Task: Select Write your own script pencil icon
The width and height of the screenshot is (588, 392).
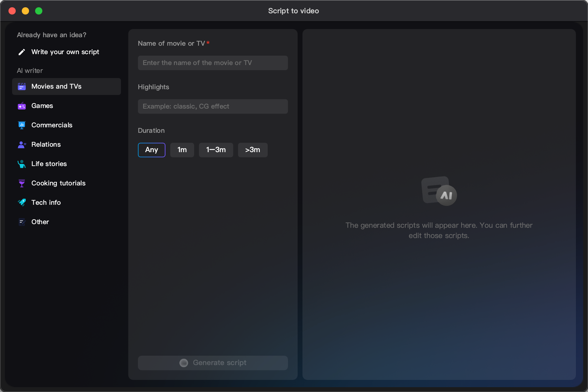Action: [21, 52]
